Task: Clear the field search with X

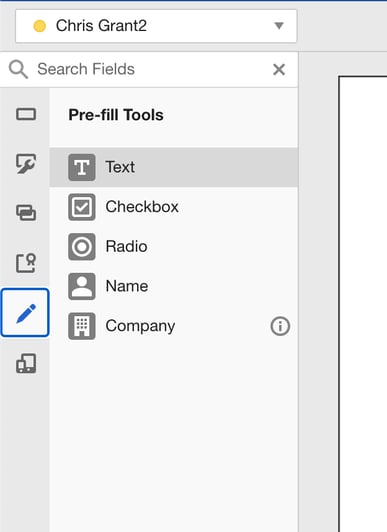Action: click(279, 70)
